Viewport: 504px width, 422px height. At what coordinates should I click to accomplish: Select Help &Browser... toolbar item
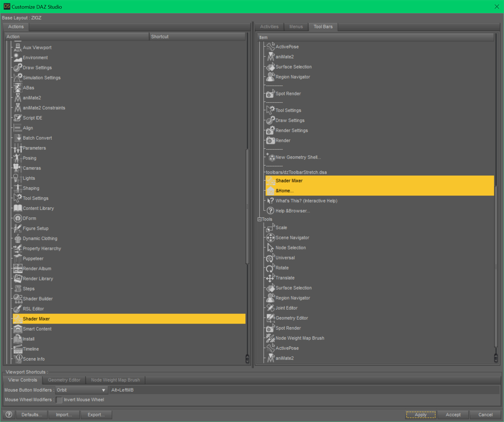point(293,211)
